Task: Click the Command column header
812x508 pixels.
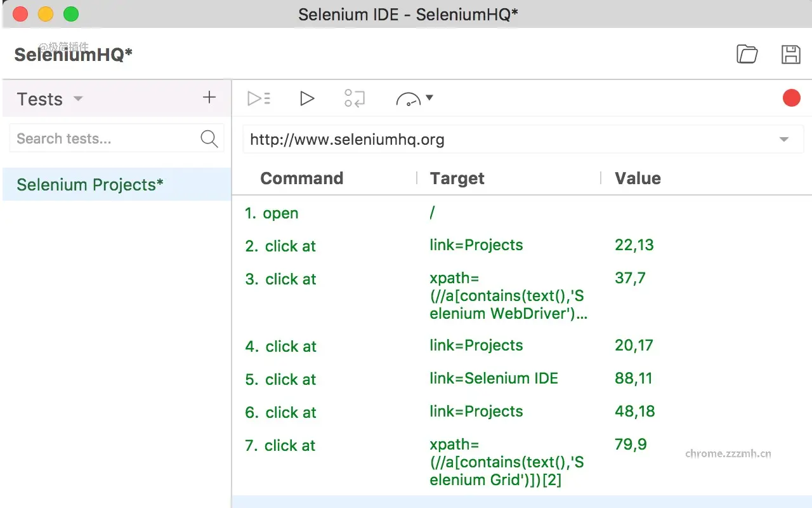Action: coord(302,178)
